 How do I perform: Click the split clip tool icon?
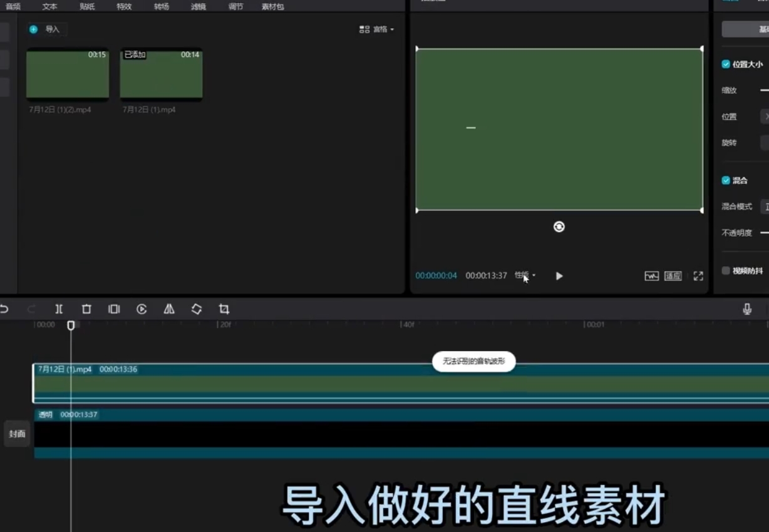[59, 309]
